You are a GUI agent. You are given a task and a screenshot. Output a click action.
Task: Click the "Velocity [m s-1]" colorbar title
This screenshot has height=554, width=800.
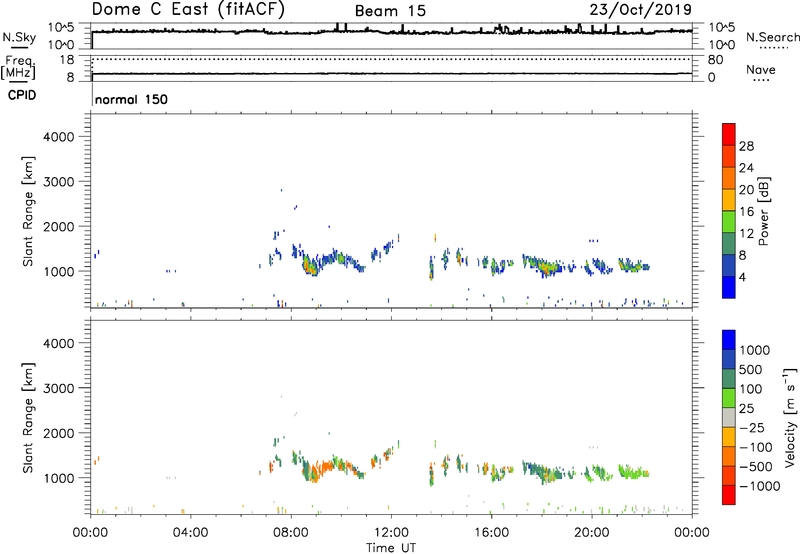[790, 418]
